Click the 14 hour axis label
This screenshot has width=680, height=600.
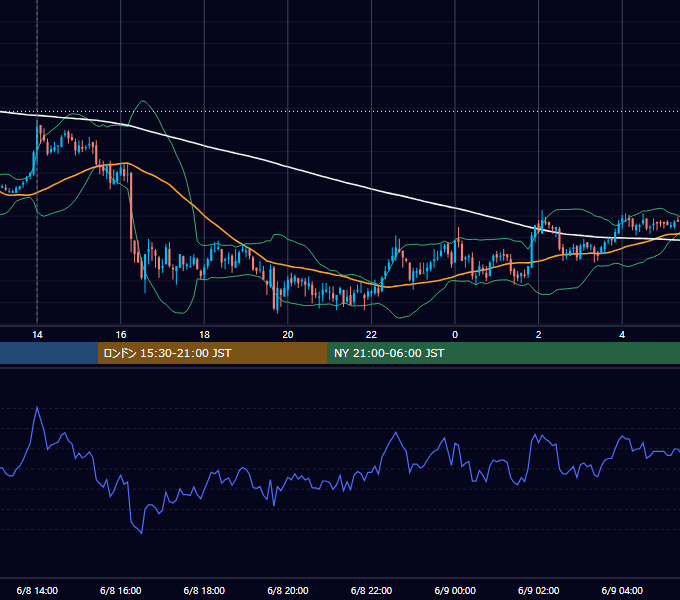[37, 335]
